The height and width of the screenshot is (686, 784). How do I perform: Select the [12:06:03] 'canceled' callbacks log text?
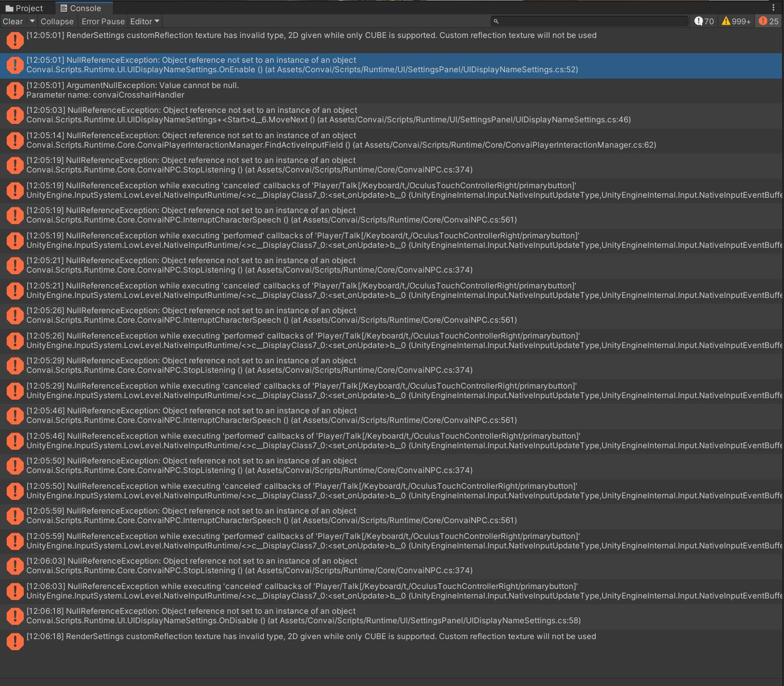pos(404,591)
